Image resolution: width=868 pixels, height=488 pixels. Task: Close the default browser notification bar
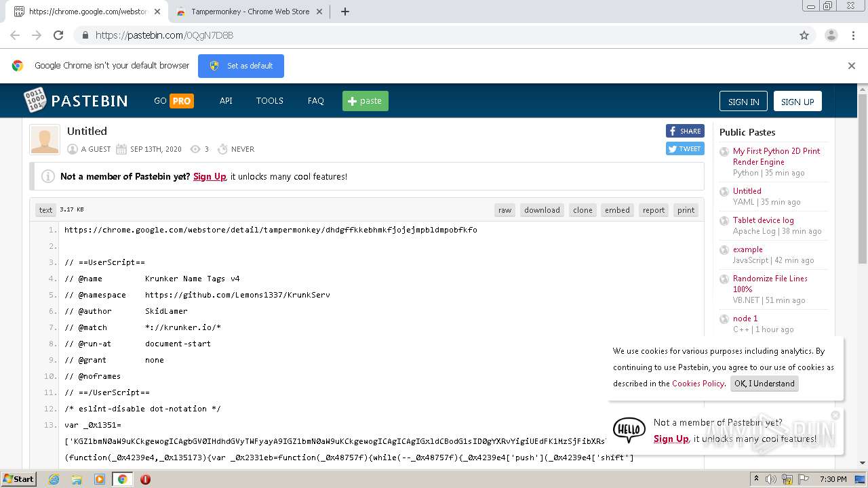[x=852, y=66]
